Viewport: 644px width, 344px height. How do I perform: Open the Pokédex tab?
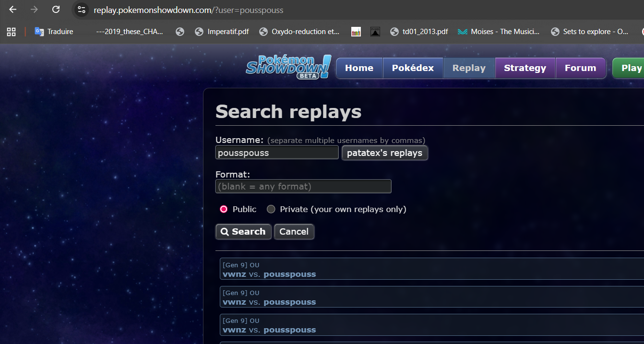coord(413,68)
